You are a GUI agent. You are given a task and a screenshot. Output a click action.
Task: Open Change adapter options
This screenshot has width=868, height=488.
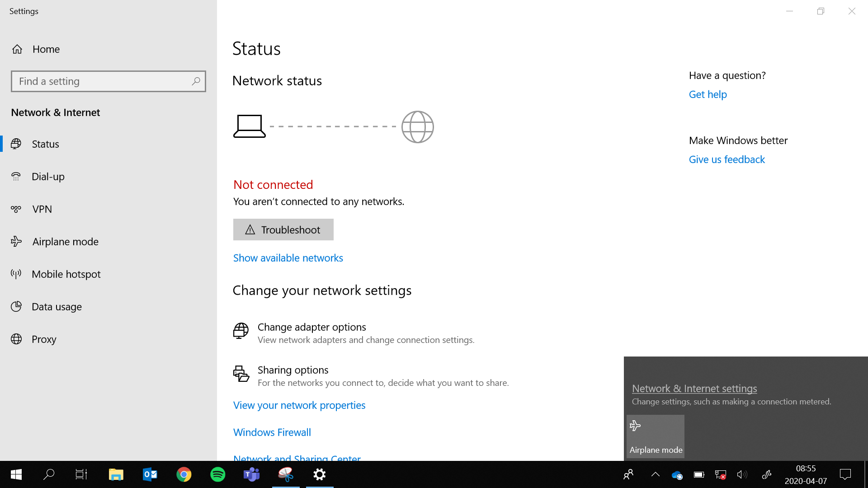click(311, 327)
